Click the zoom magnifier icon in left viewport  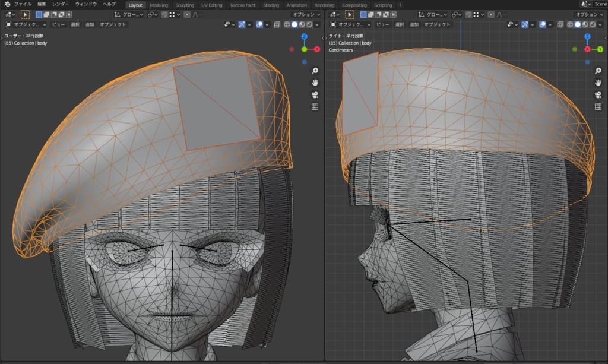(x=315, y=71)
